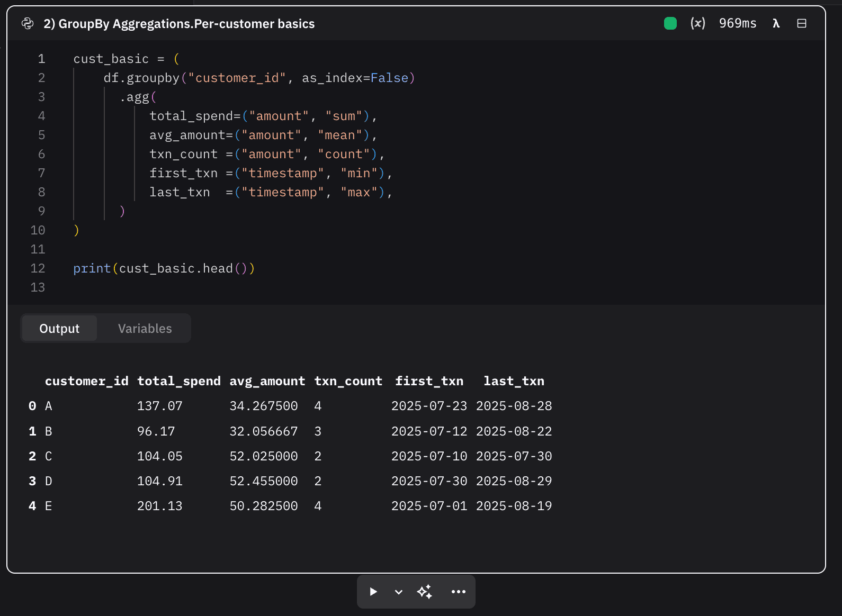Click the customer_id column header

coord(86,381)
